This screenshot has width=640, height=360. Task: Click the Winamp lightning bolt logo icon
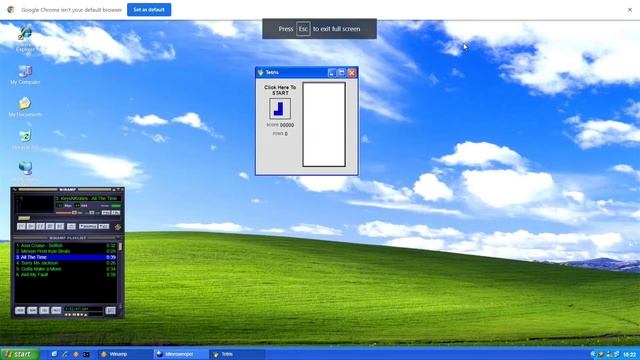[118, 227]
